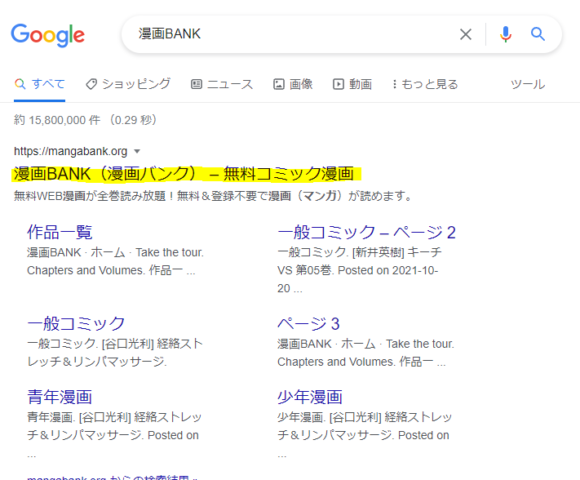Open the もっと見る menu

(425, 84)
